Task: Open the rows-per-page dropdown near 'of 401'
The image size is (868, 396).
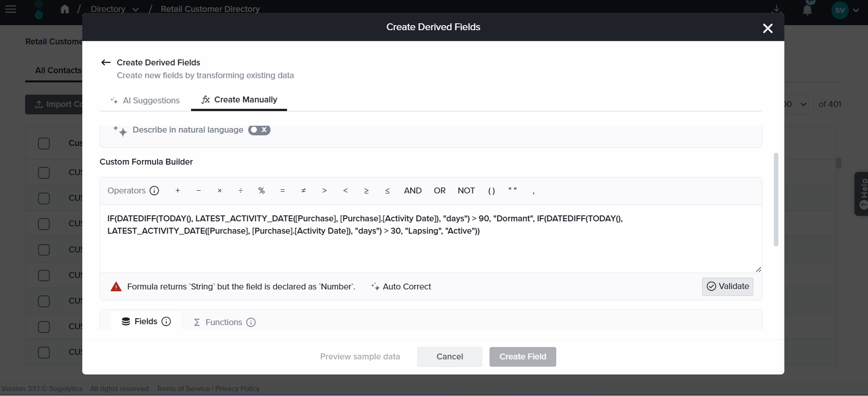Action: point(799,104)
